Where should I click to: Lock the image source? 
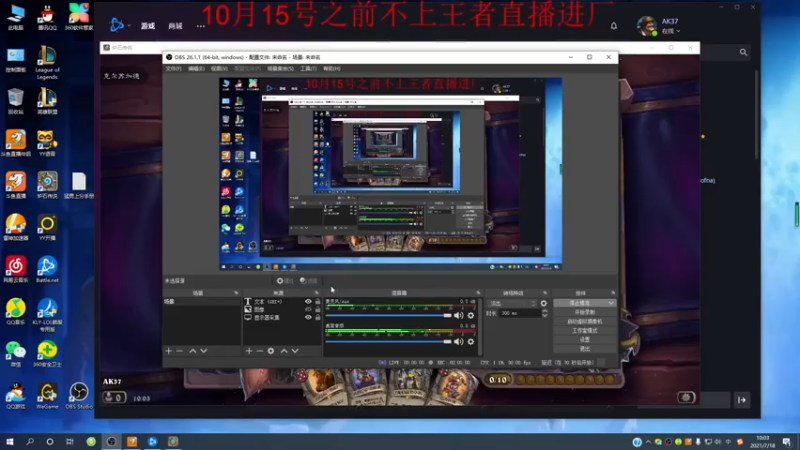pyautogui.click(x=318, y=309)
